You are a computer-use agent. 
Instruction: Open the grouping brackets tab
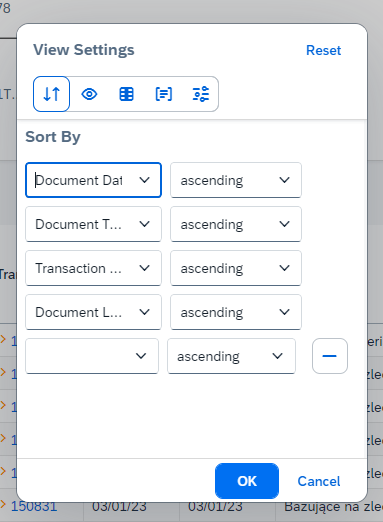tap(164, 94)
